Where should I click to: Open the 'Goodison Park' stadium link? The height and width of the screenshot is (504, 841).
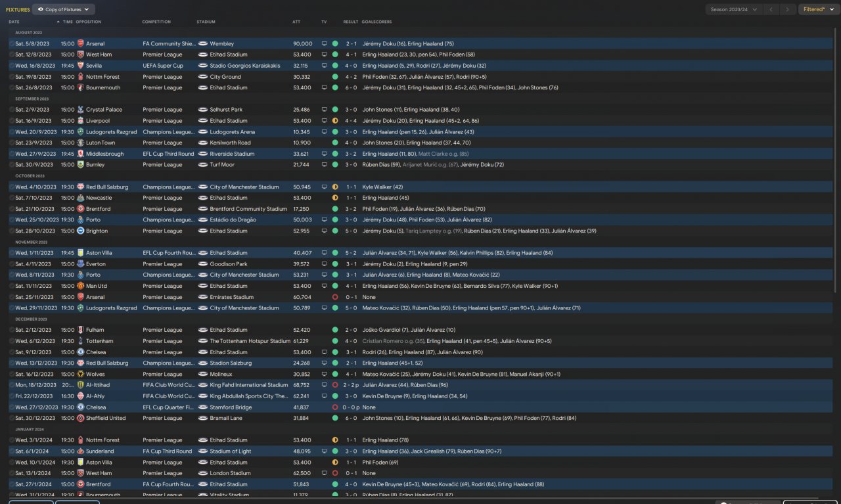[x=227, y=264]
